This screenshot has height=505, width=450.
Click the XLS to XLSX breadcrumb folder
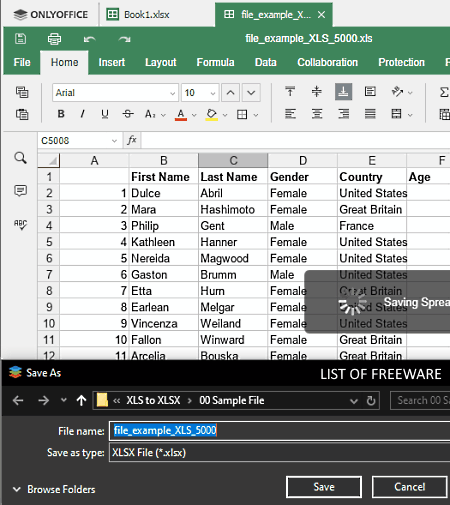pos(153,400)
